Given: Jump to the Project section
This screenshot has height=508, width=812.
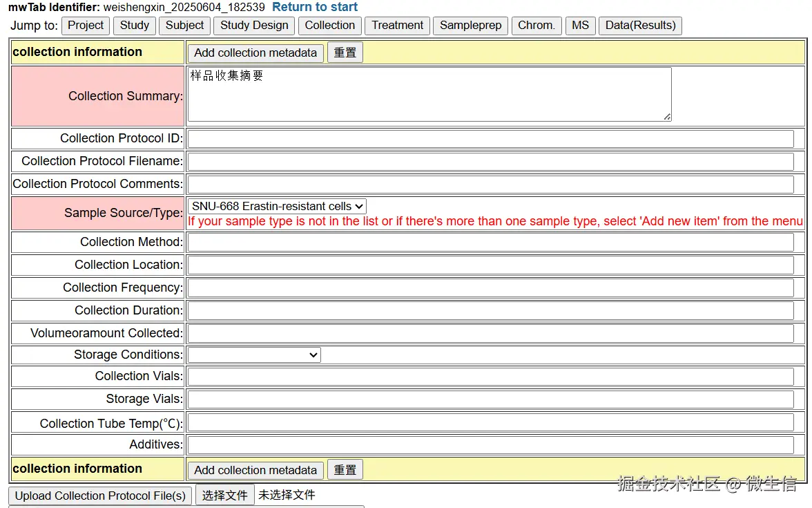Looking at the screenshot, I should (86, 26).
